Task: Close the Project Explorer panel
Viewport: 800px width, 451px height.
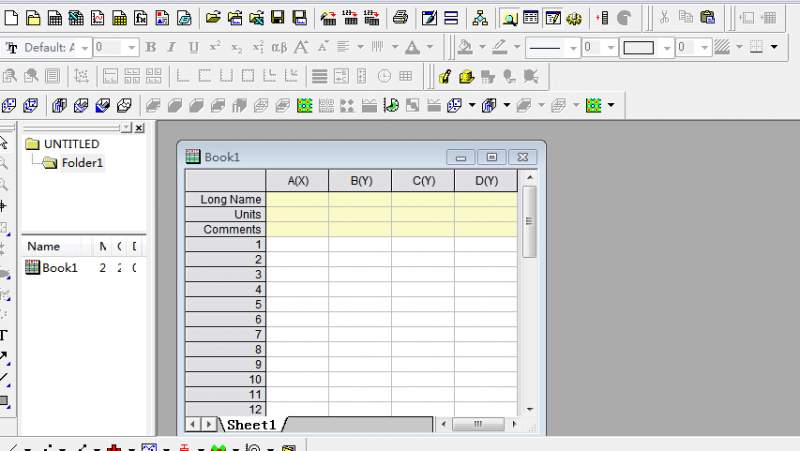Action: point(139,128)
